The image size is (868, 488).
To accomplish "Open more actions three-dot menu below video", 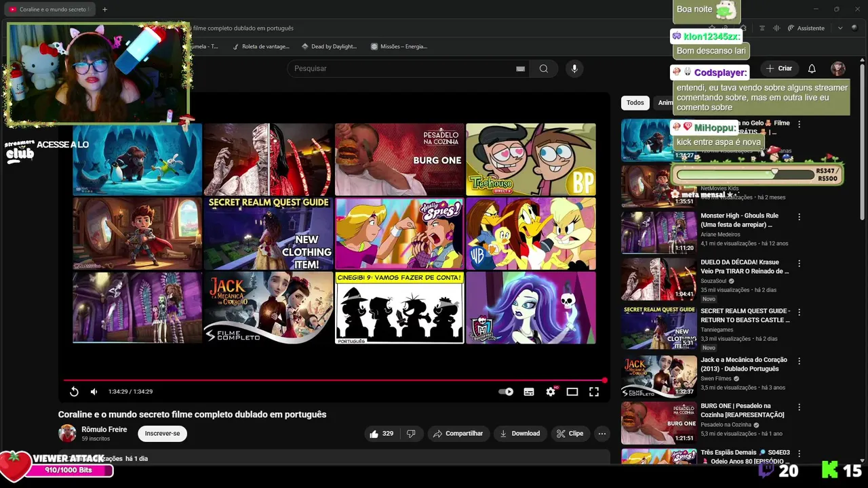I will [601, 434].
